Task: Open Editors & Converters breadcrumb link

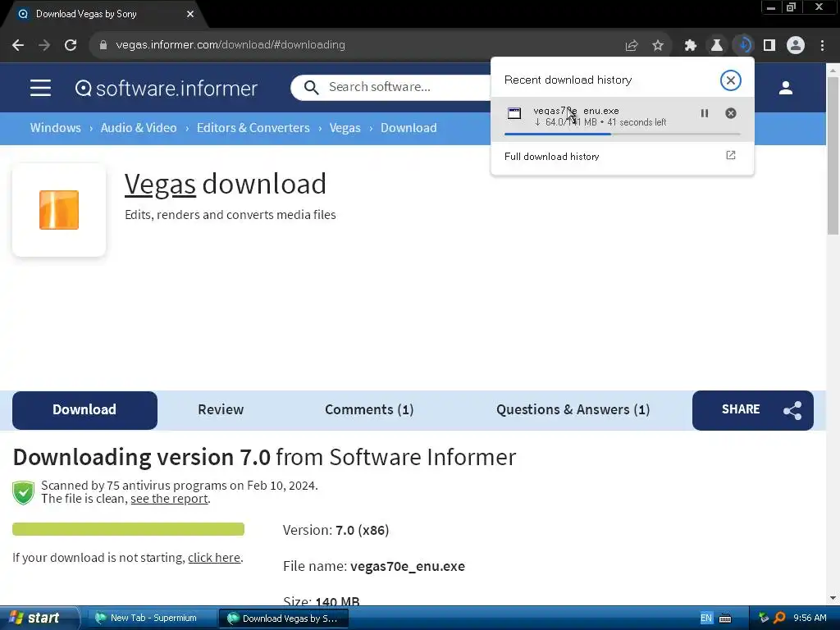Action: (253, 128)
